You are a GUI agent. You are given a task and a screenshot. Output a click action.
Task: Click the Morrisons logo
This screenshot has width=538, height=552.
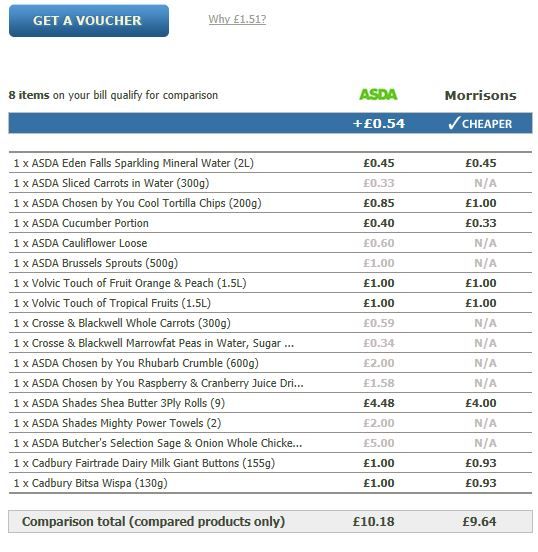point(480,95)
